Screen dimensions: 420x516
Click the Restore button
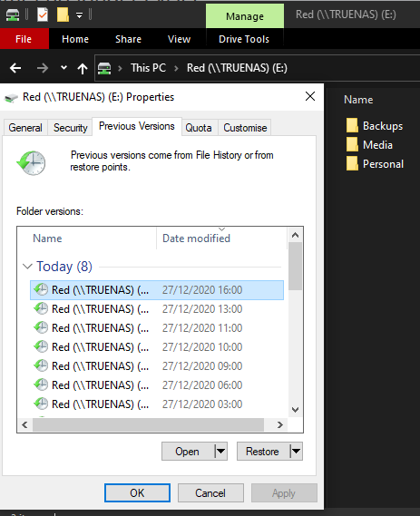[263, 452]
